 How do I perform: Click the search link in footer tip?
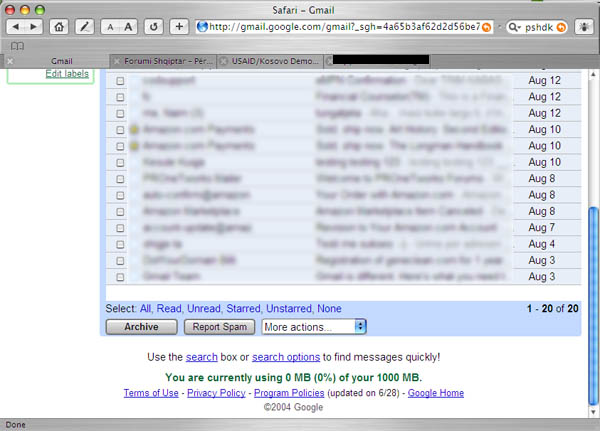pyautogui.click(x=202, y=357)
